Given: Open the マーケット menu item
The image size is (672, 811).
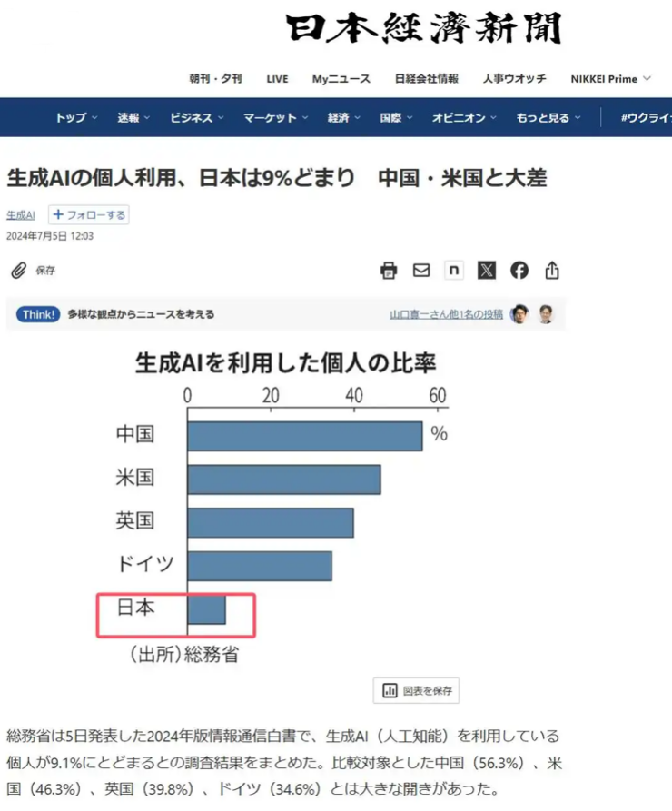Looking at the screenshot, I should [275, 118].
